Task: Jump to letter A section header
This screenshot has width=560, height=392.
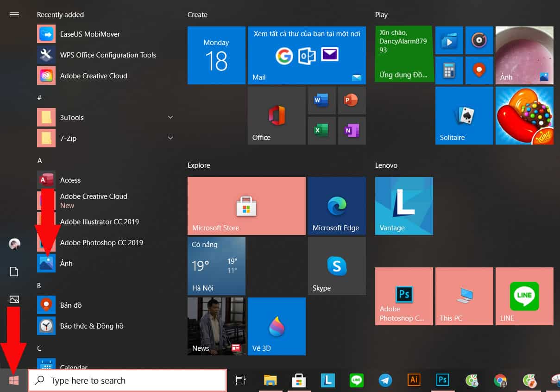Action: coord(40,160)
